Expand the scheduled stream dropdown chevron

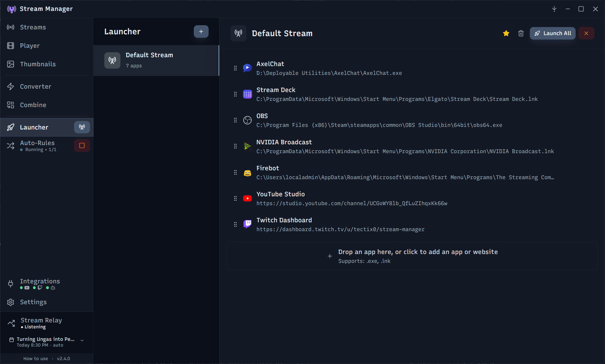click(82, 340)
